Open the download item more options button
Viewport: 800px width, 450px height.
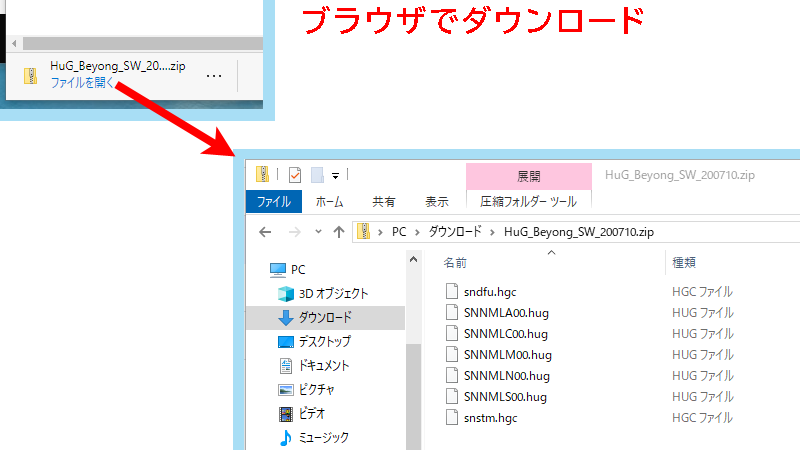point(214,75)
